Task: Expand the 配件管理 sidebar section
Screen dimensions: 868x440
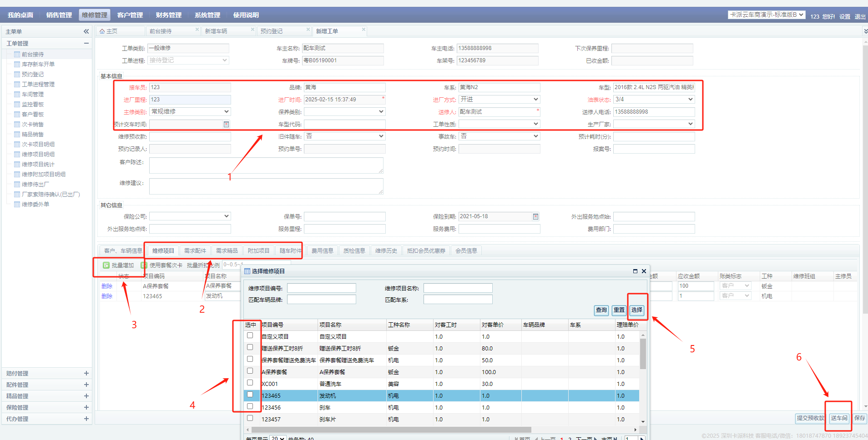Action: click(x=86, y=385)
